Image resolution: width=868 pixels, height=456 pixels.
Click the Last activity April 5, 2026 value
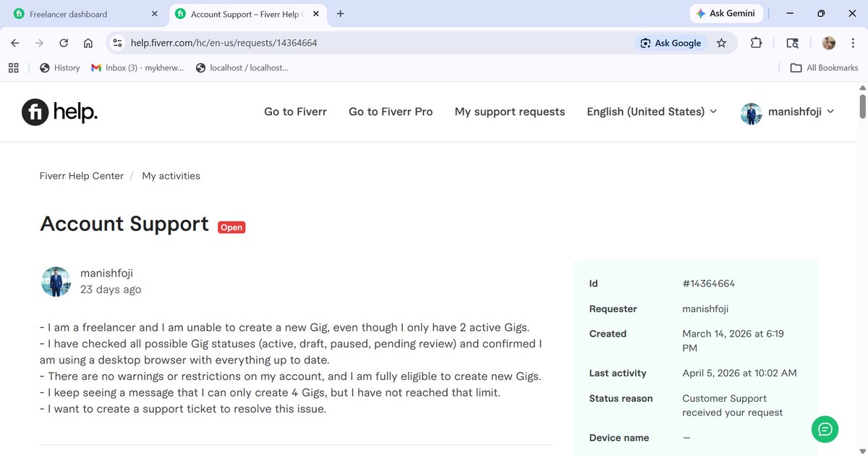click(739, 373)
